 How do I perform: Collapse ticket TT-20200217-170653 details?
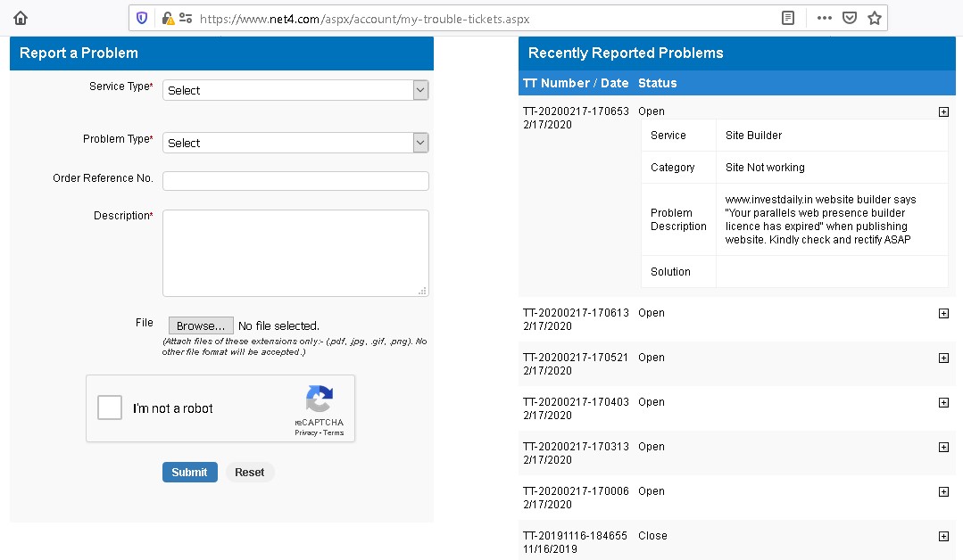(x=943, y=111)
